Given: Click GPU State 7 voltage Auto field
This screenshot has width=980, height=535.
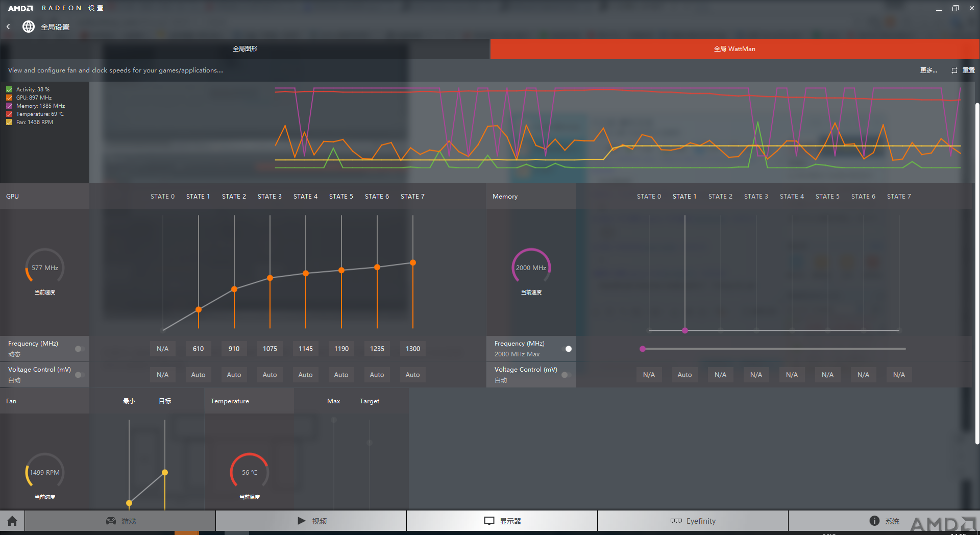Looking at the screenshot, I should point(412,375).
